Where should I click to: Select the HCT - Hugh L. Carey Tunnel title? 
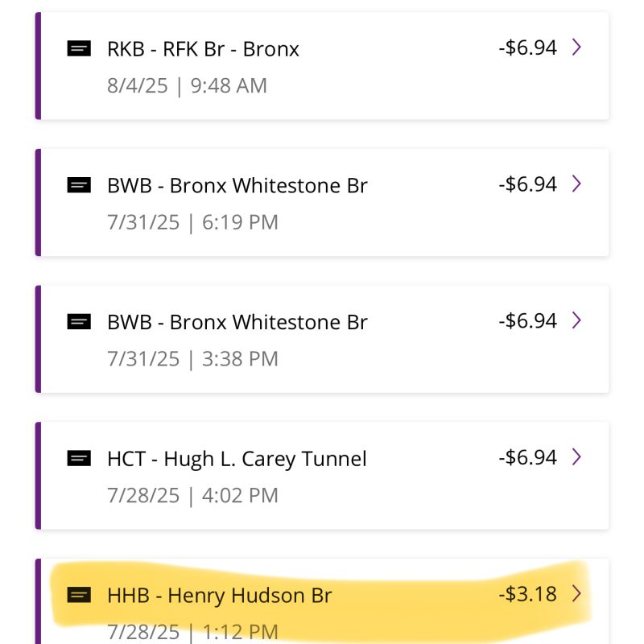coord(237,459)
